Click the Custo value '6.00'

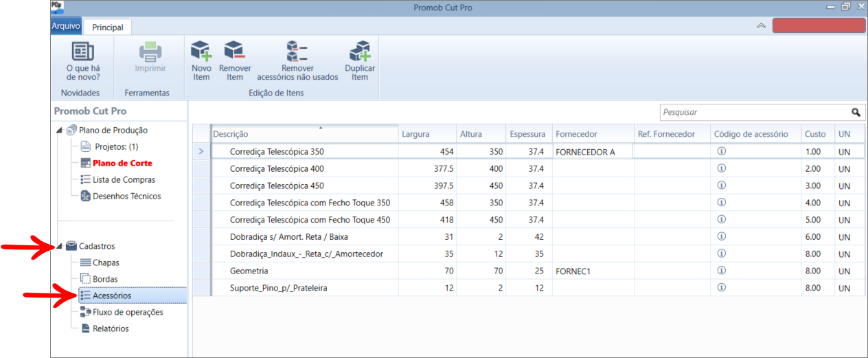click(817, 236)
